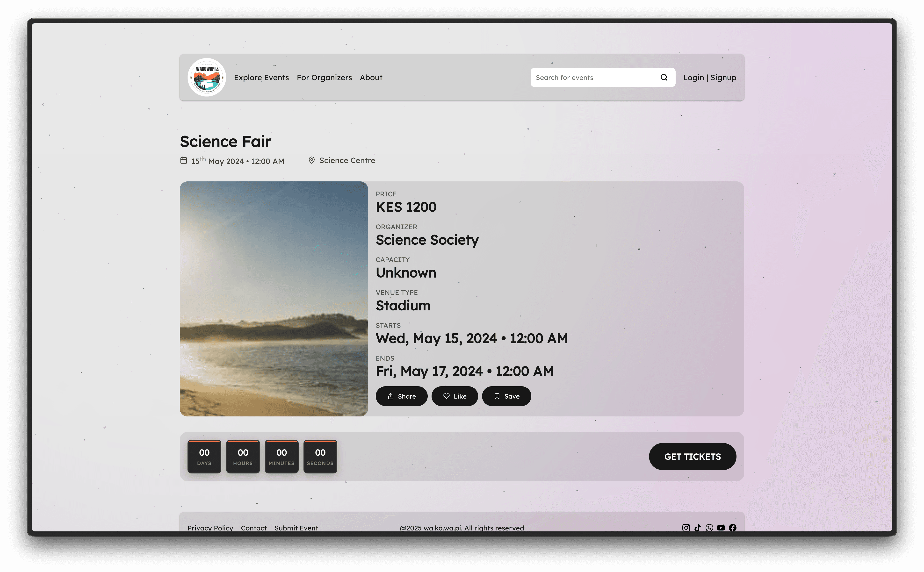Click the Wakowapi logo
Image resolution: width=924 pixels, height=572 pixels.
(207, 77)
